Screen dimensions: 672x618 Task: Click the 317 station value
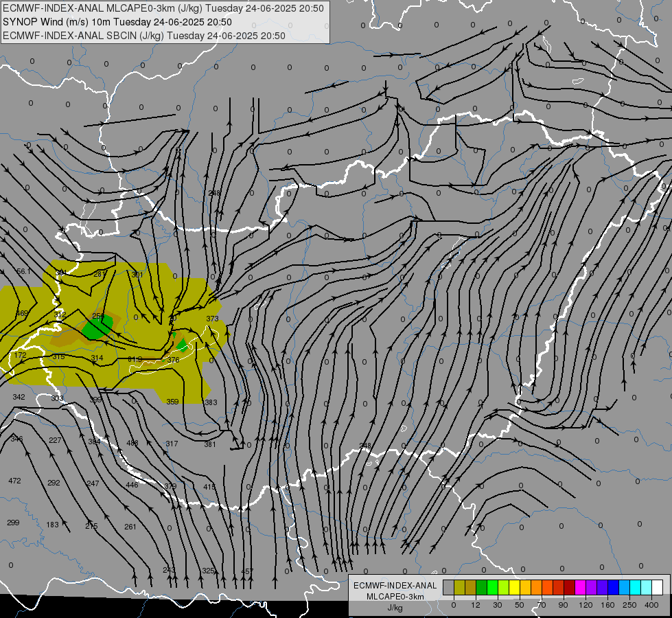172,444
